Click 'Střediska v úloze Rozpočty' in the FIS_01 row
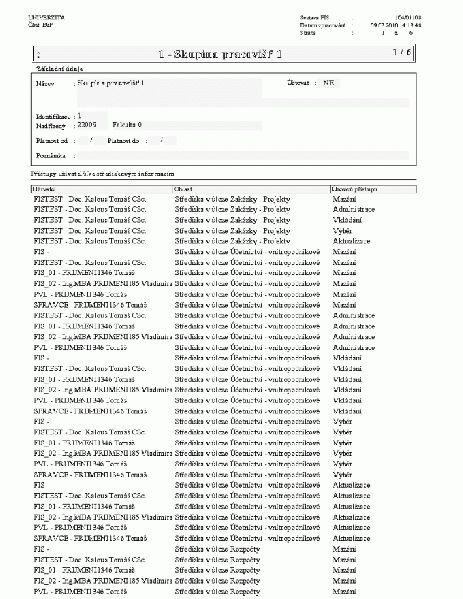463x599 pixels. (217, 570)
